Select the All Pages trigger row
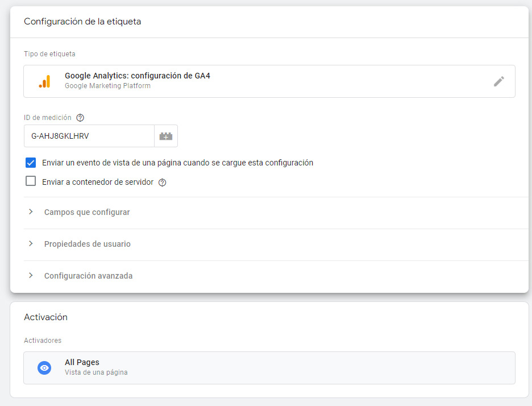The image size is (532, 406). point(269,368)
